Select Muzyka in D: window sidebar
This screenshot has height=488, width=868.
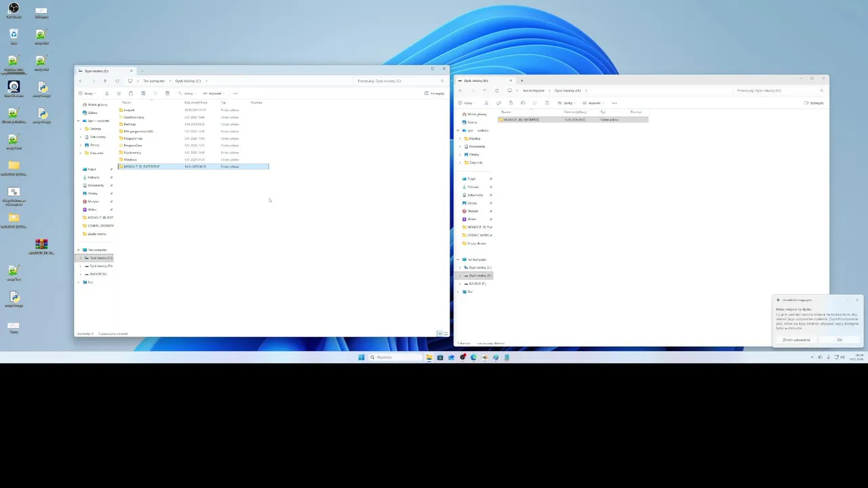pyautogui.click(x=473, y=211)
